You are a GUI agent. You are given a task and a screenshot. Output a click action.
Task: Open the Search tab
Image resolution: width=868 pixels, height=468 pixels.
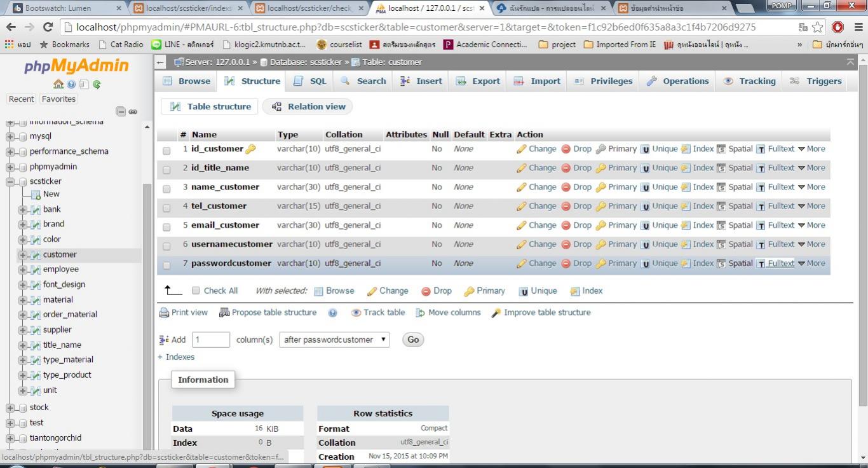pyautogui.click(x=363, y=81)
